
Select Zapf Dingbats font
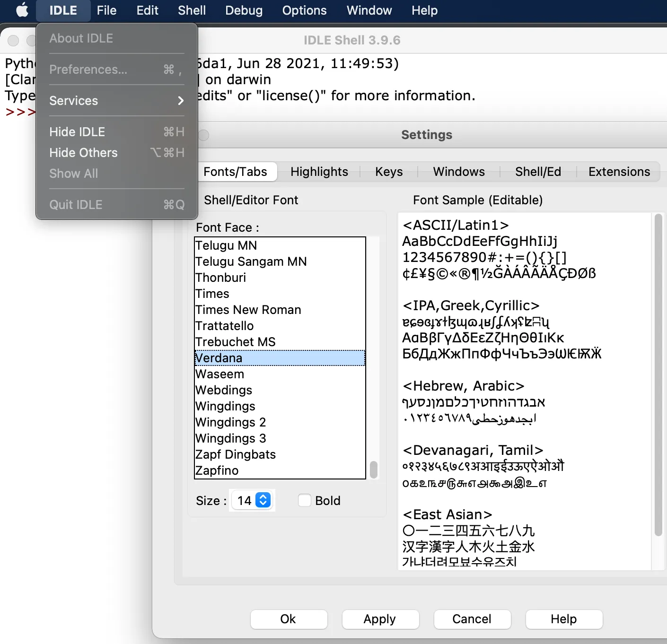coord(280,454)
